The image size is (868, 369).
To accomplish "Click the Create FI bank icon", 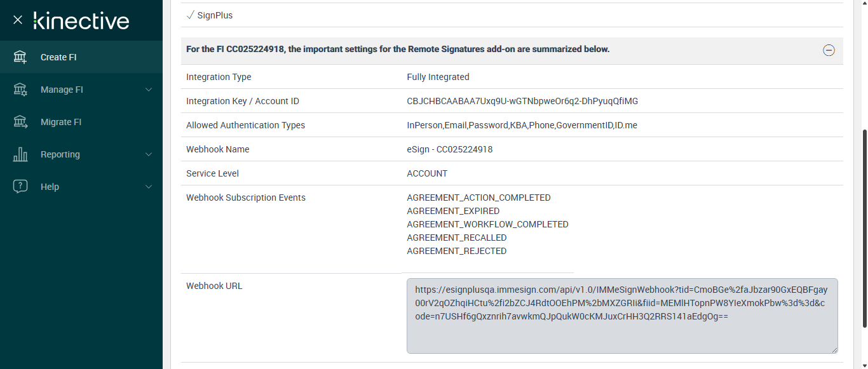I will tap(20, 57).
